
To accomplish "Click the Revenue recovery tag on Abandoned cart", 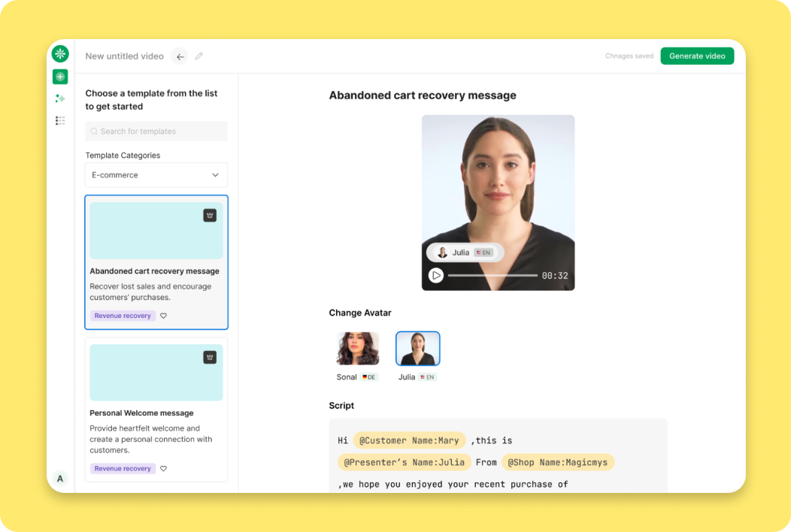I will pyautogui.click(x=123, y=316).
